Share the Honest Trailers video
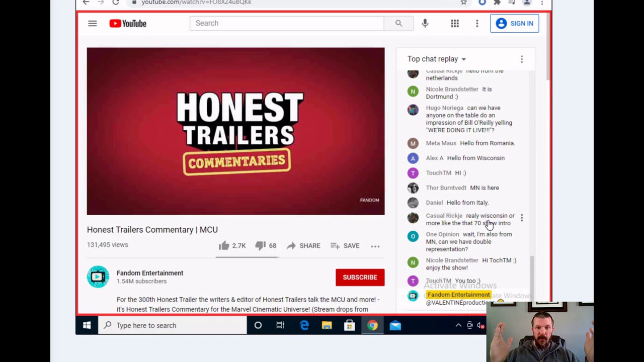 [x=303, y=246]
